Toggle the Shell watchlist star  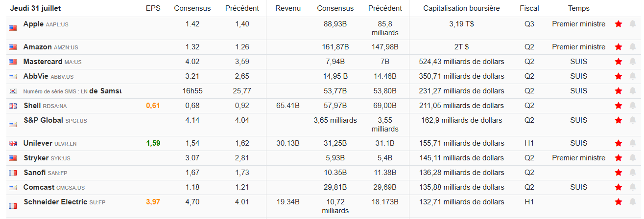(619, 106)
